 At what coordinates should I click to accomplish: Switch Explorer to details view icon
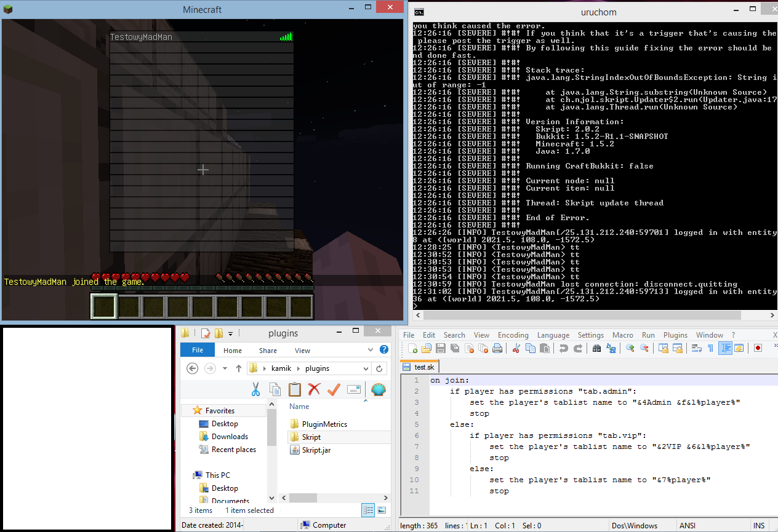pos(369,510)
